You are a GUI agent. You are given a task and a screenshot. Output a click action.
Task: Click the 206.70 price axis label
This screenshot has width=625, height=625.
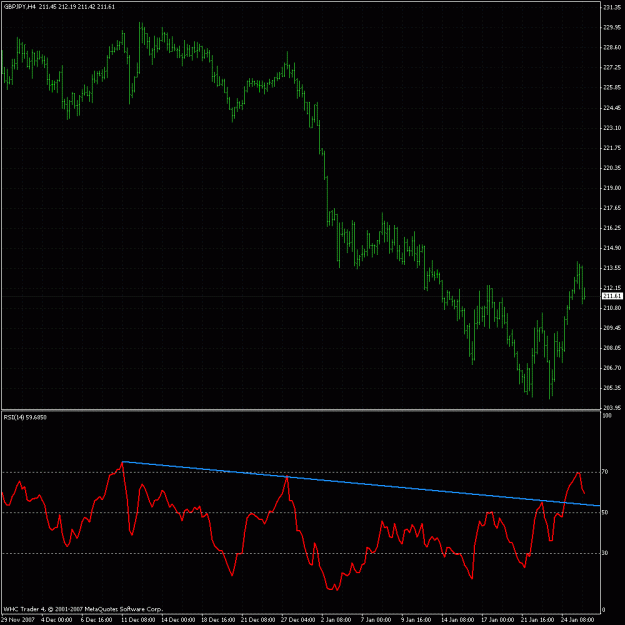(x=612, y=368)
